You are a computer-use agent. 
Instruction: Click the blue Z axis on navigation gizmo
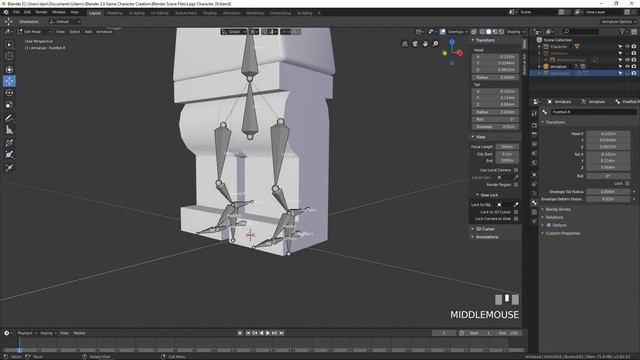point(452,41)
